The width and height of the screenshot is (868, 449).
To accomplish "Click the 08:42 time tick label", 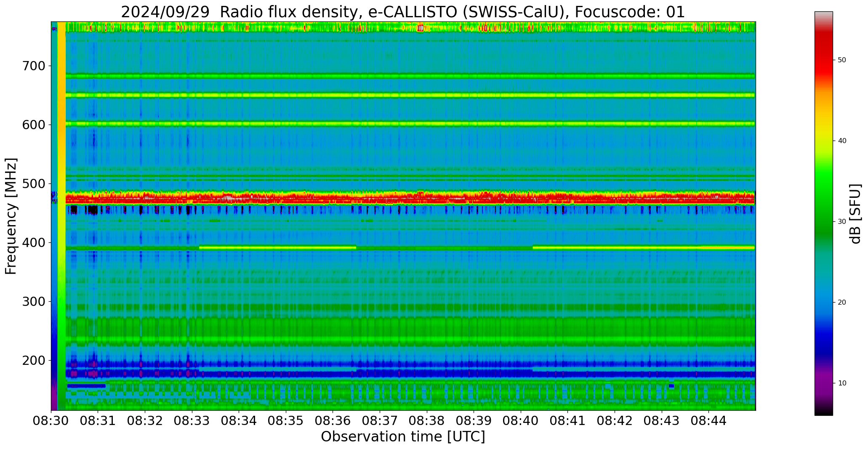I will pos(615,421).
